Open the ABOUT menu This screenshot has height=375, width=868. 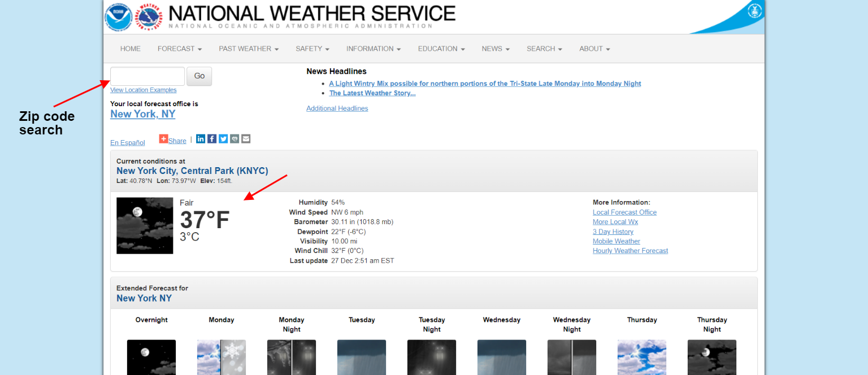[594, 49]
